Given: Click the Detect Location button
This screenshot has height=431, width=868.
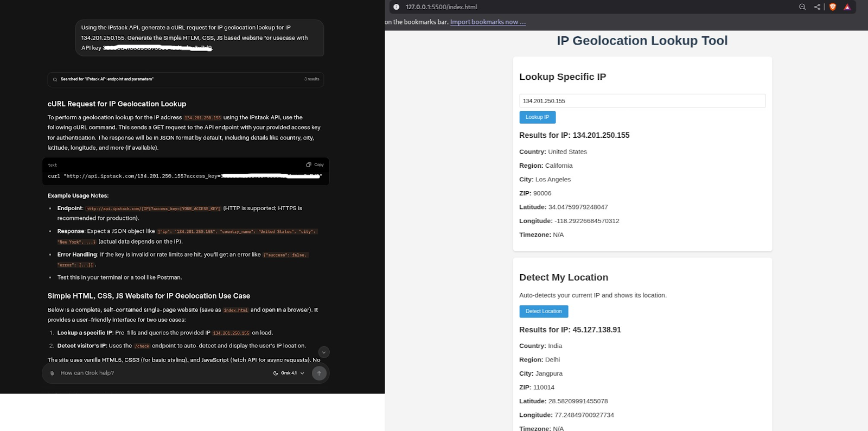Looking at the screenshot, I should point(544,311).
